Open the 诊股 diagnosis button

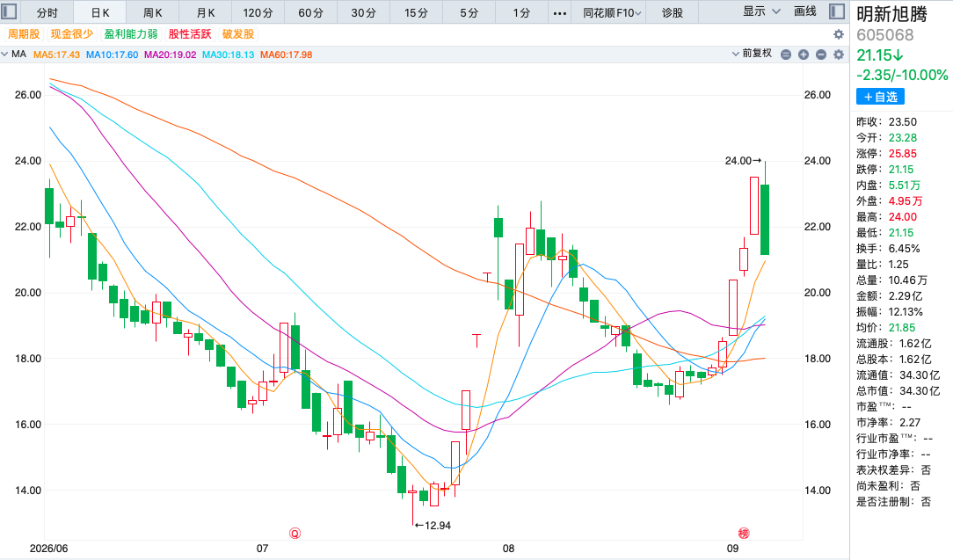click(x=673, y=12)
